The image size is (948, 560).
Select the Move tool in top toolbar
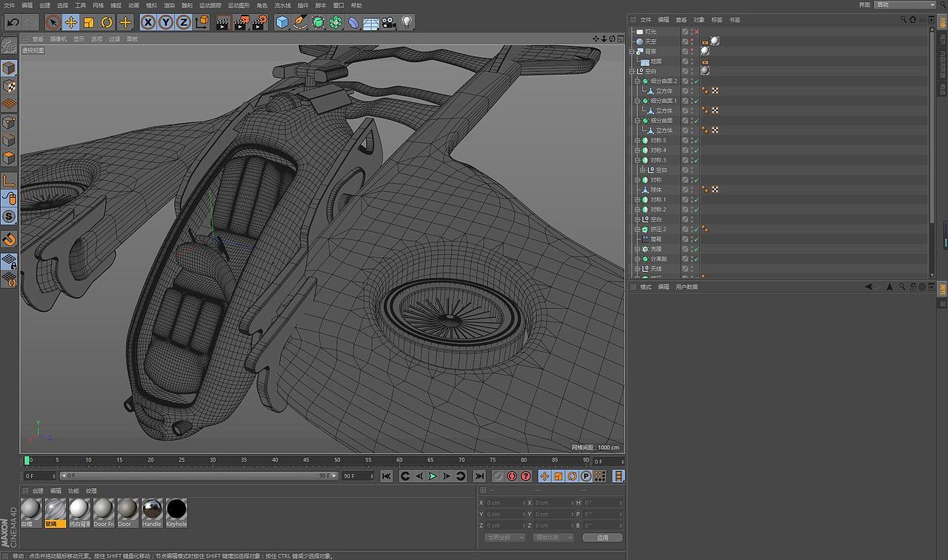click(71, 22)
